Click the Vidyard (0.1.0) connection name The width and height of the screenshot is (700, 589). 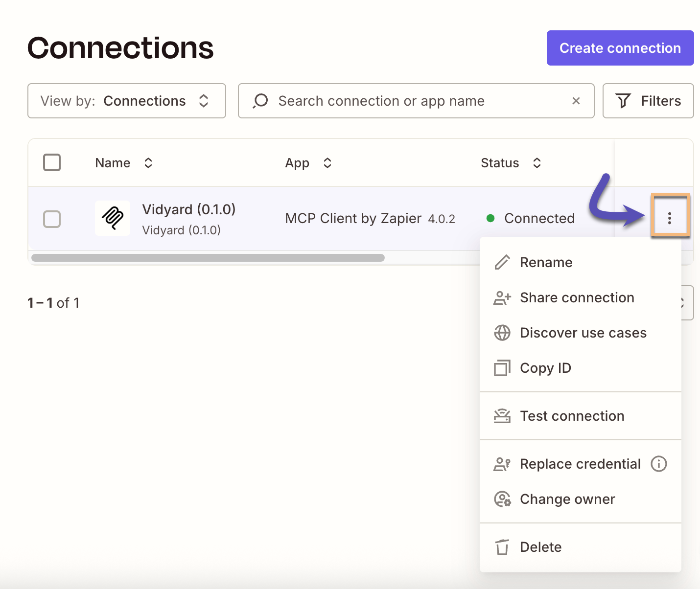click(x=189, y=209)
